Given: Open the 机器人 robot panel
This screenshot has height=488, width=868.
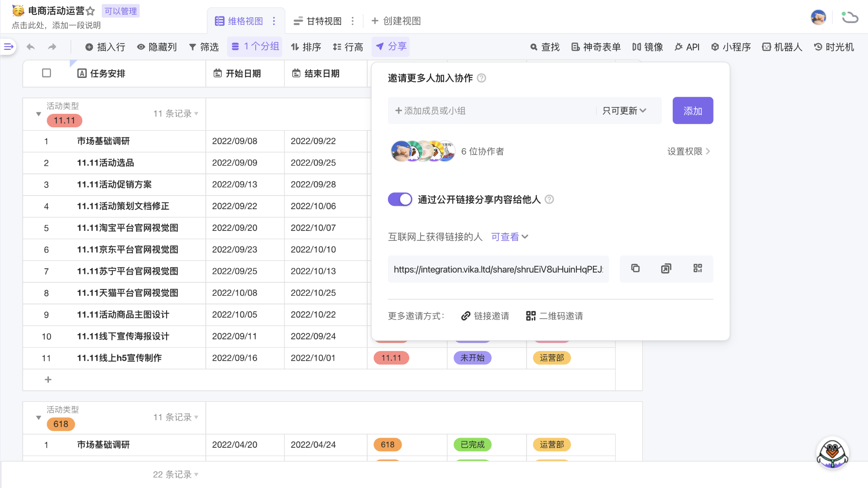Looking at the screenshot, I should click(x=782, y=47).
